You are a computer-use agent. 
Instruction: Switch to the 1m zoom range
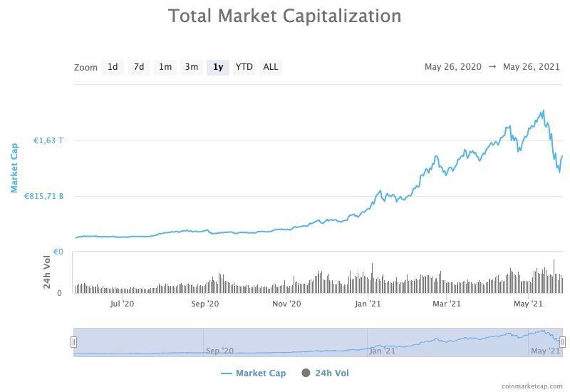click(165, 67)
